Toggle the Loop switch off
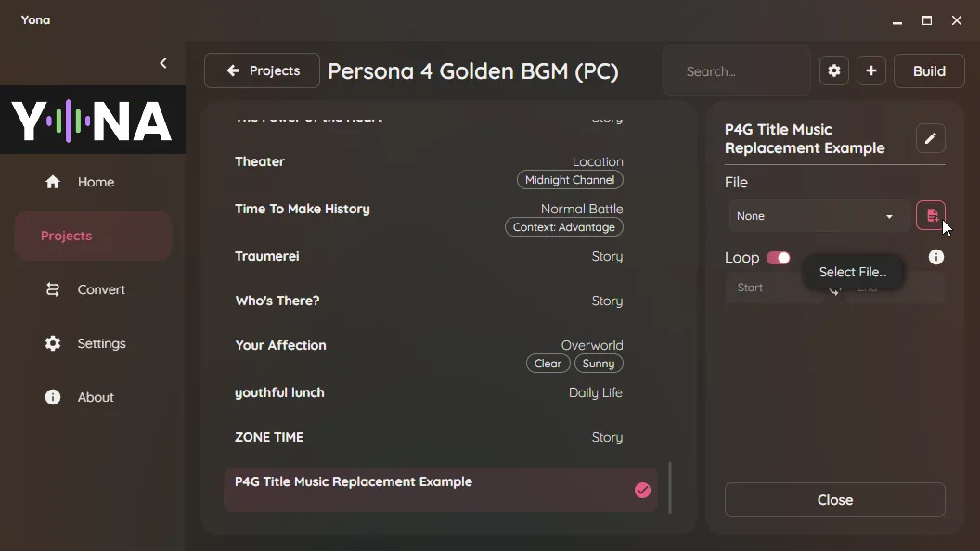The width and height of the screenshot is (980, 551). click(x=778, y=258)
